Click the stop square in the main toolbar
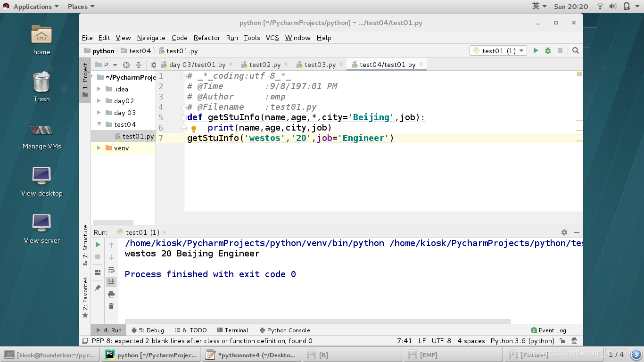The width and height of the screenshot is (644, 362). [x=560, y=50]
